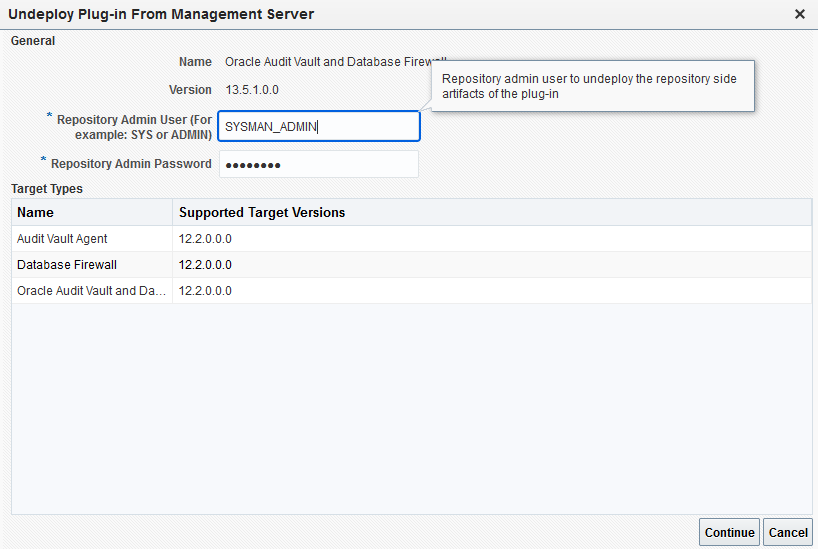The width and height of the screenshot is (818, 549).
Task: Focus the Repository Admin User field
Action: [x=319, y=126]
